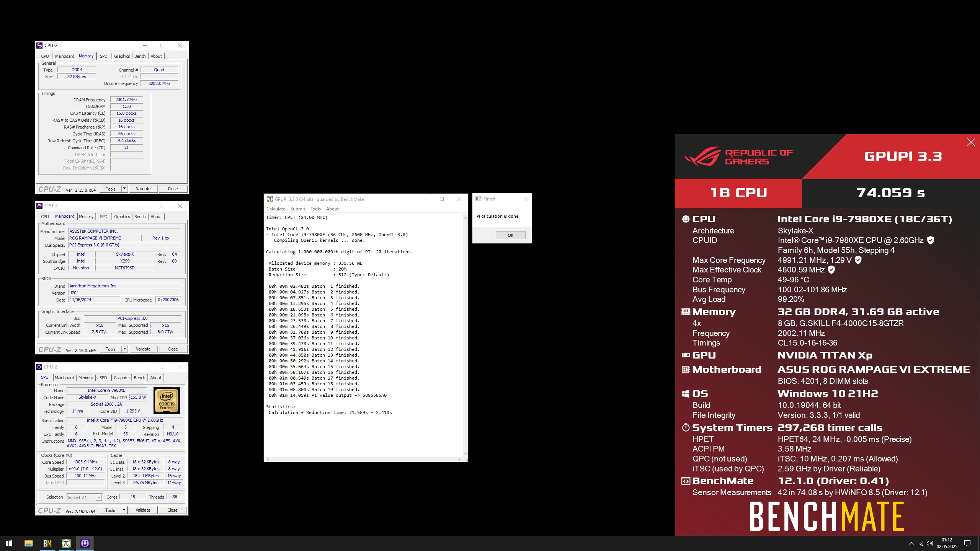Click the top CPU-Z window title icon
The image size is (980, 551).
39,46
